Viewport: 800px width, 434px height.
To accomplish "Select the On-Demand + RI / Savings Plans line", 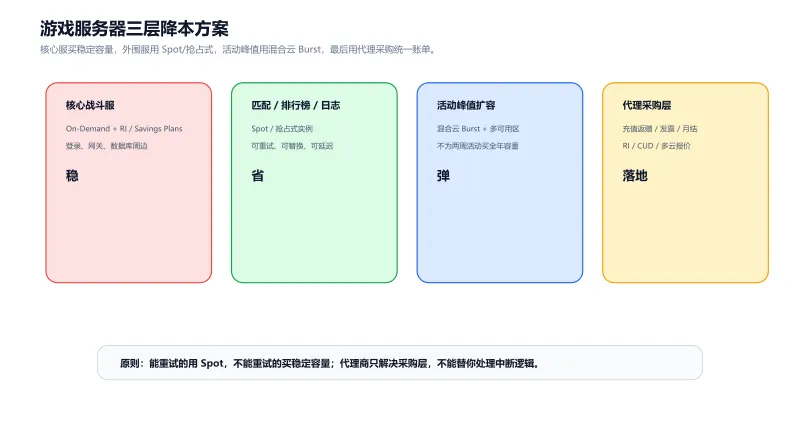I will click(124, 129).
